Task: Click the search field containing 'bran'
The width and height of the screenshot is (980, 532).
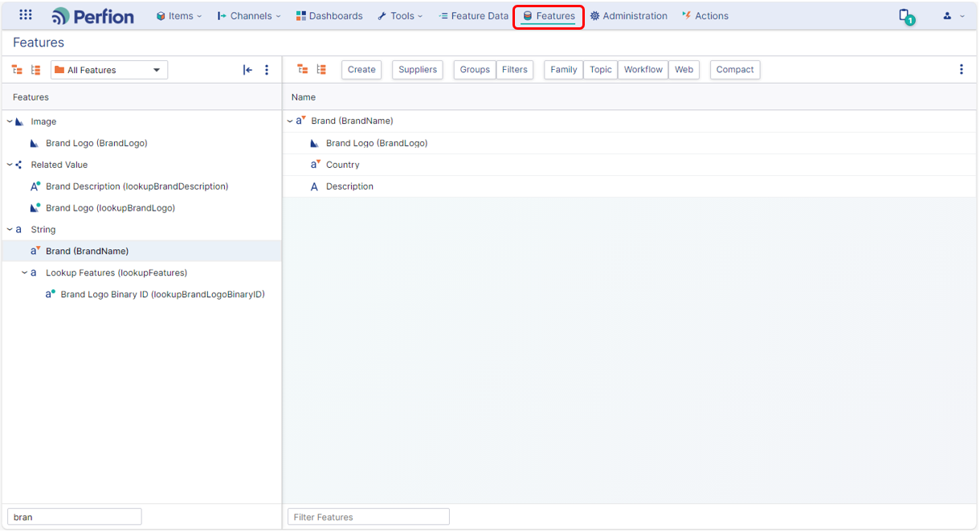Action: 75,517
